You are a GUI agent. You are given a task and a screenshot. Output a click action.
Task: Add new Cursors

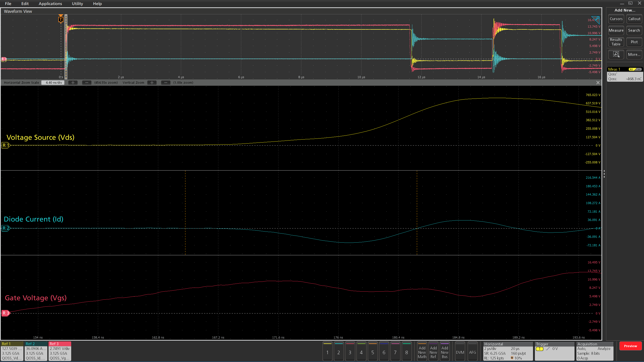(616, 19)
